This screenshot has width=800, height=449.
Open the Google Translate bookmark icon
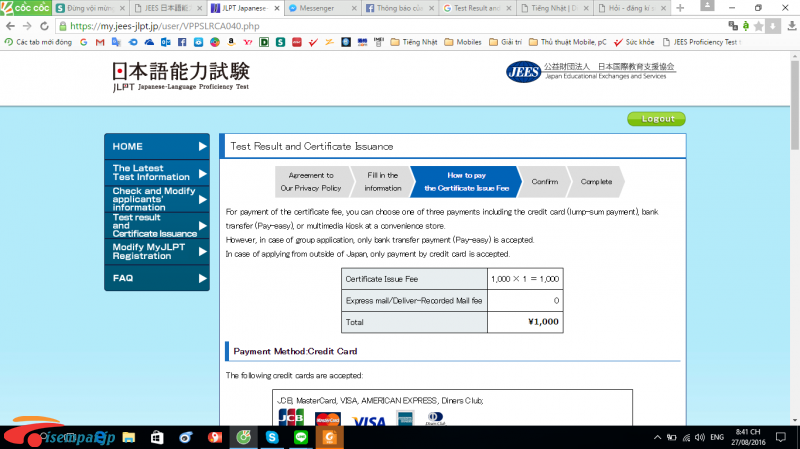[x=116, y=42]
